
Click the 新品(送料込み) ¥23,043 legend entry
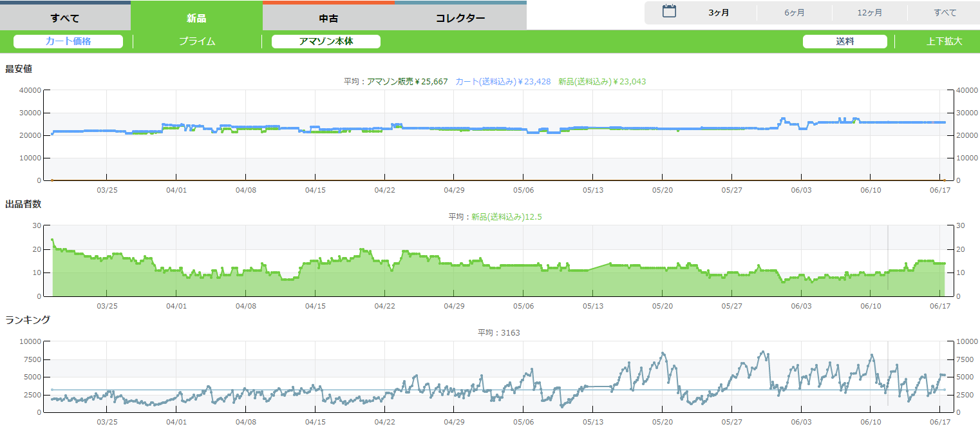602,82
